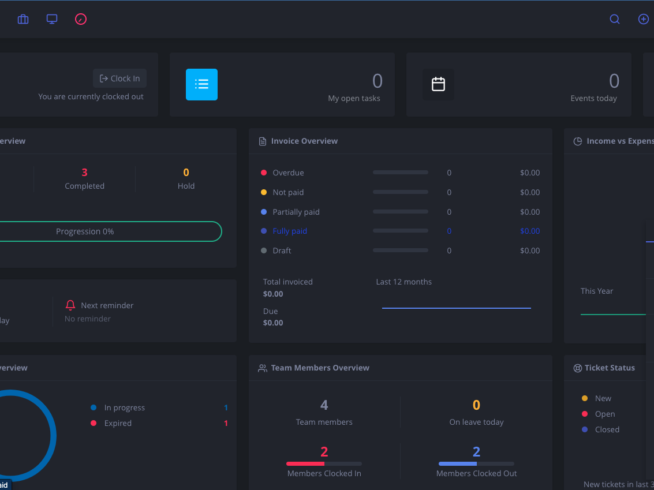Open Partially paid invoices
Image resolution: width=654 pixels, height=490 pixels.
click(x=296, y=212)
